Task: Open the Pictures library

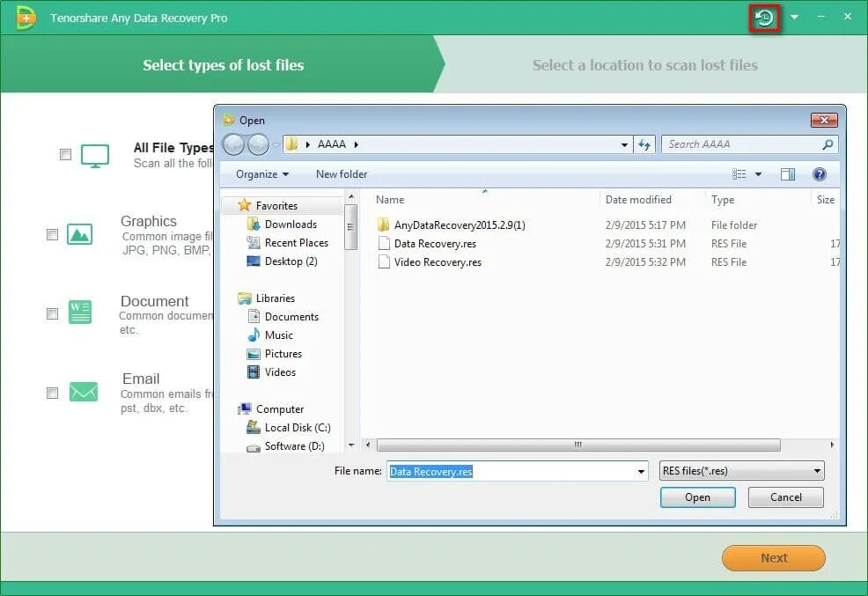Action: click(283, 354)
